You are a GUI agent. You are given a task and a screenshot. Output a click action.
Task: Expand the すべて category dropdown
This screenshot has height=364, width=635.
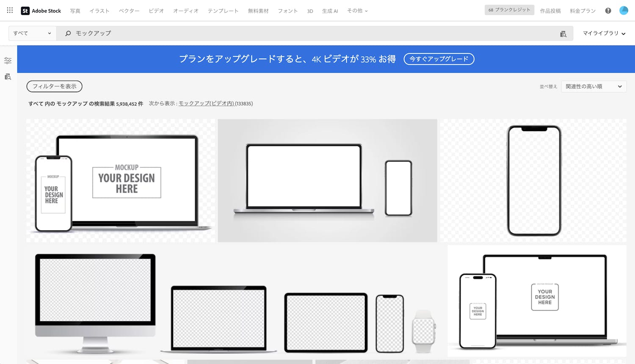32,33
